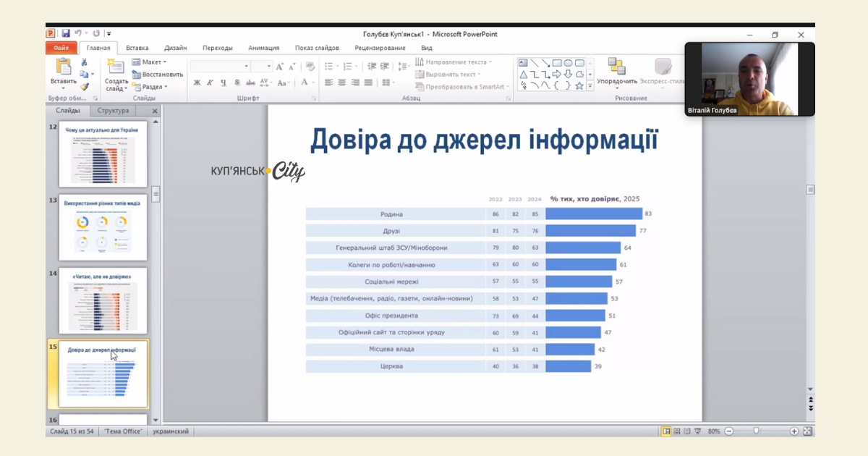Open the Файл file button

(61, 48)
